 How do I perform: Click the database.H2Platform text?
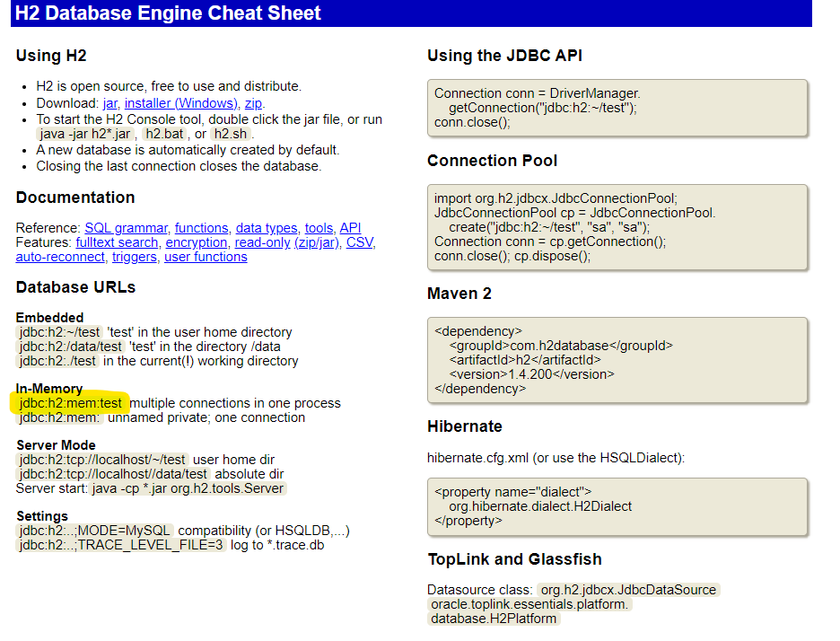tap(494, 619)
